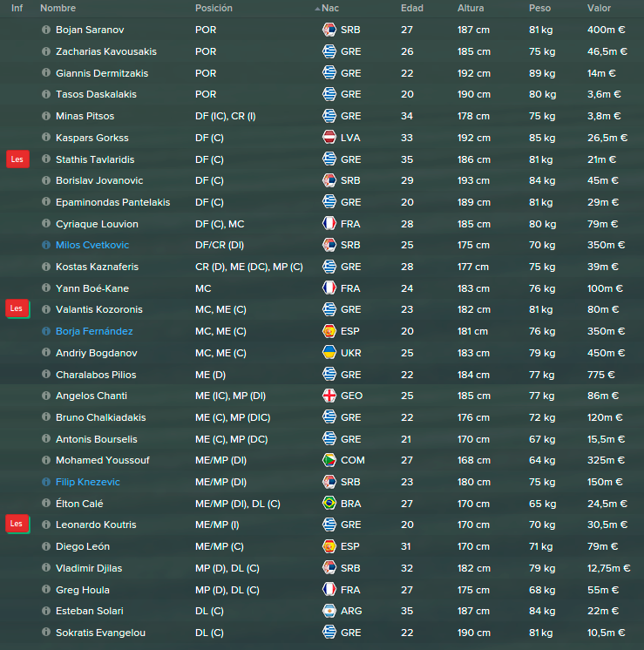Click info icon beside Sokratis Evangelou
The width and height of the screenshot is (644, 650).
pos(46,633)
